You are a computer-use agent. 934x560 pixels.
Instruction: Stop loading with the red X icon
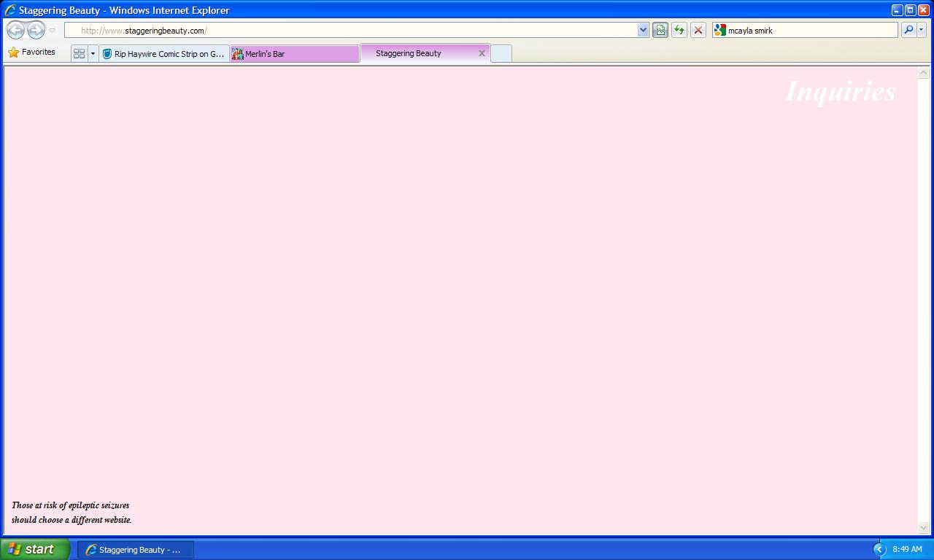click(x=698, y=30)
